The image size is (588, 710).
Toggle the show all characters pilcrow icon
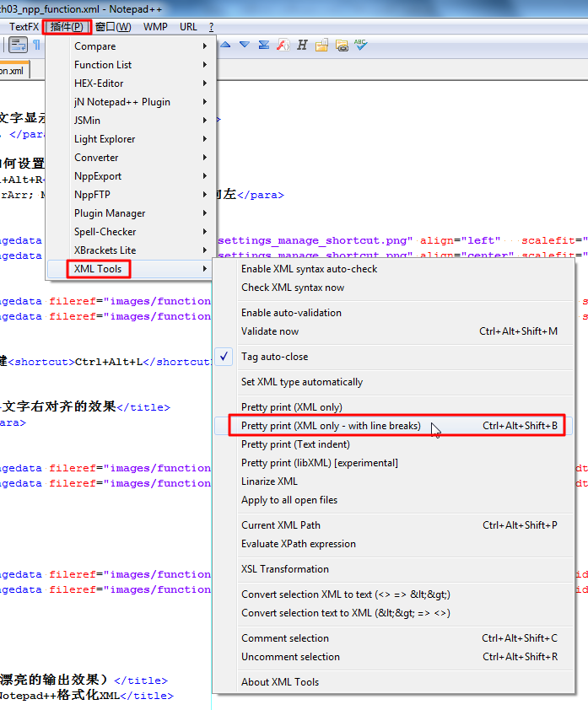[36, 45]
